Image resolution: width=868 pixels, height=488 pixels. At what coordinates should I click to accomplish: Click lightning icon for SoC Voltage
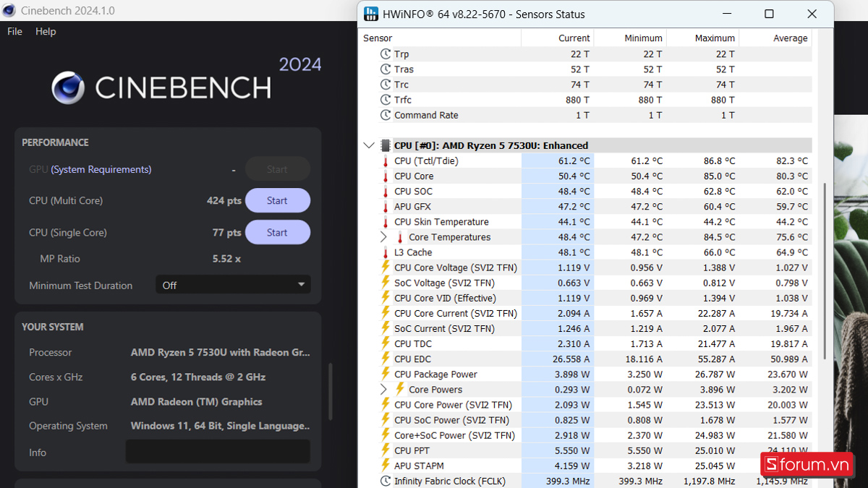click(386, 283)
